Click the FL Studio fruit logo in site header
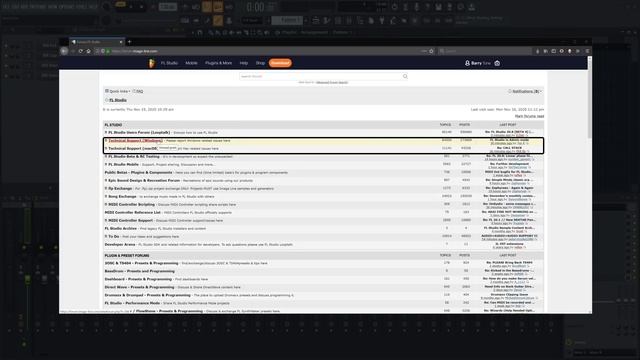This screenshot has width=640, height=360. tap(152, 63)
